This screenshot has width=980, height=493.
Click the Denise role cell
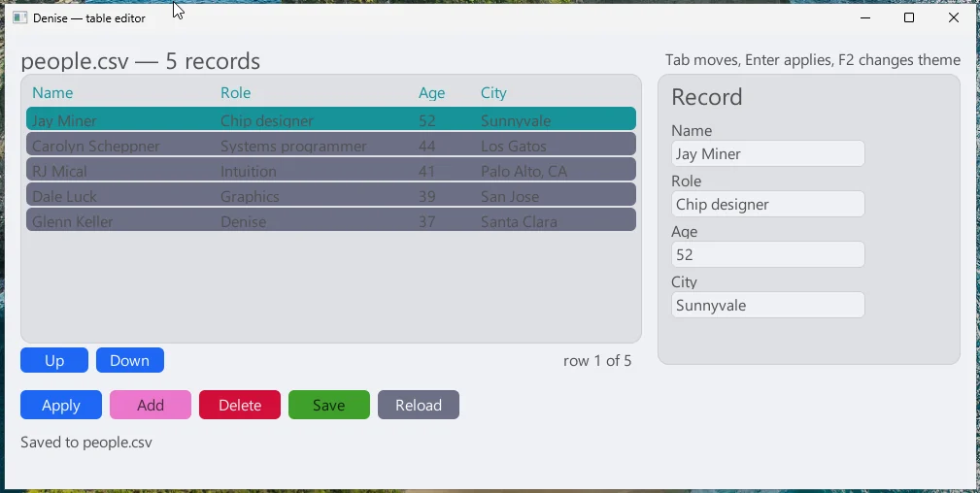(x=244, y=222)
